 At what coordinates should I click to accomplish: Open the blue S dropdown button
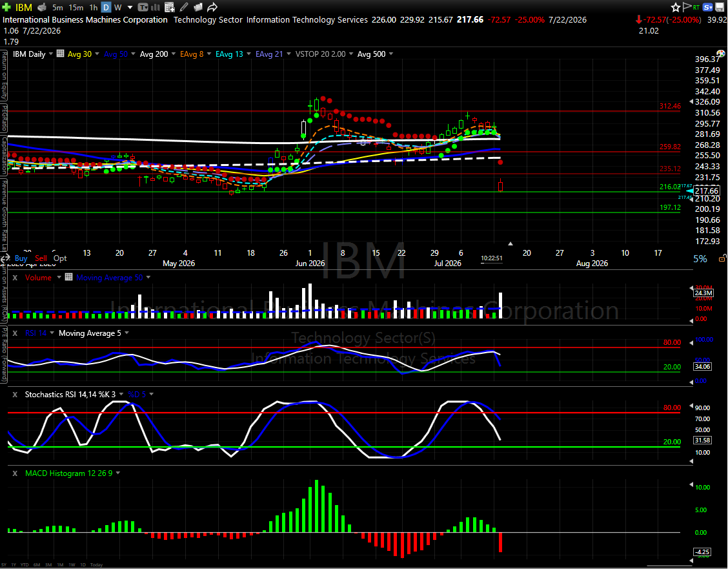(708, 7)
